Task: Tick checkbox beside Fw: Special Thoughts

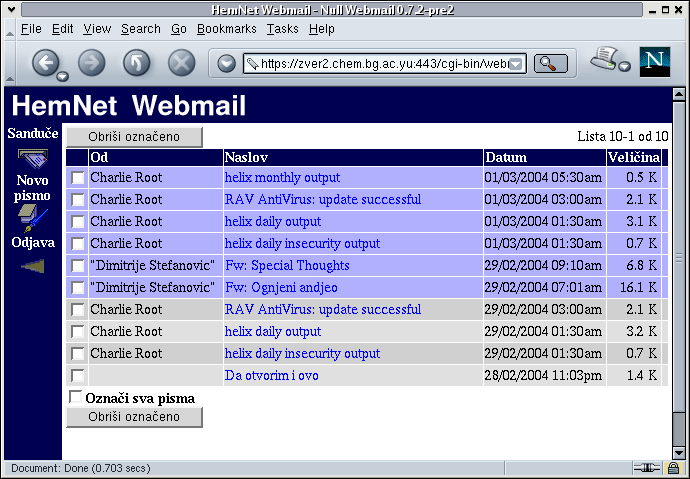Action: point(77,266)
